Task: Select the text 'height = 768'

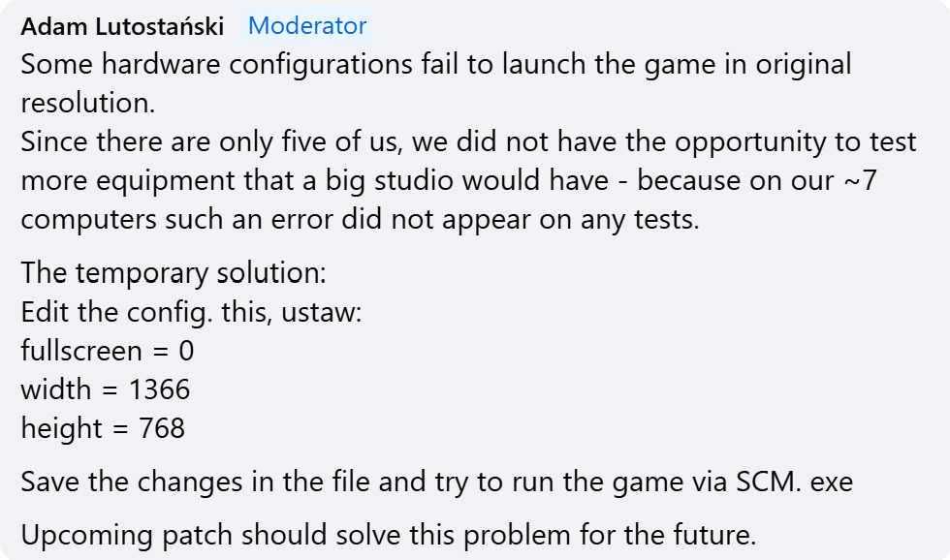Action: tap(103, 428)
